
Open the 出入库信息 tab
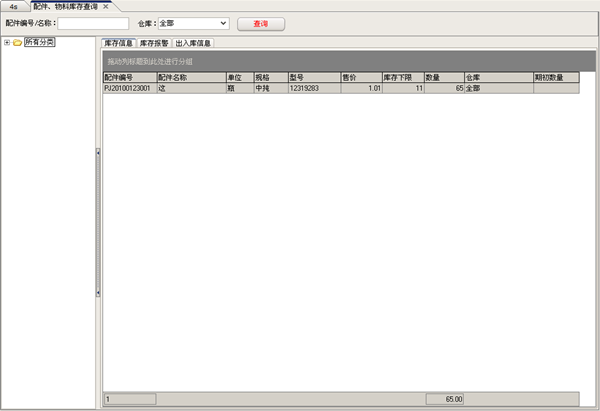point(193,43)
